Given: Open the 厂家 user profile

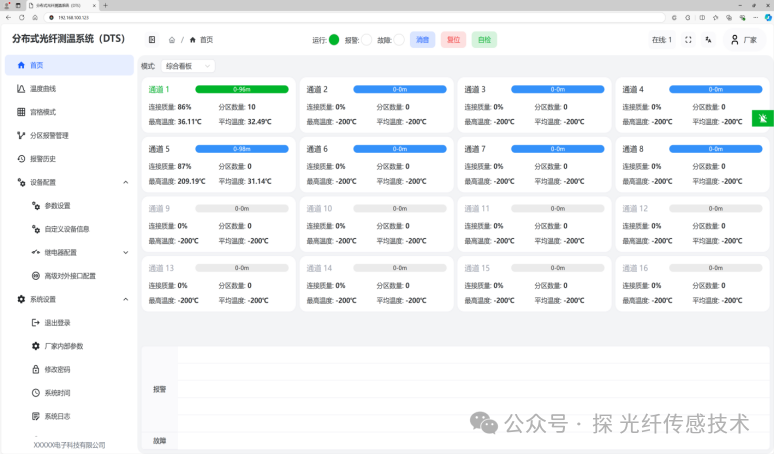Looking at the screenshot, I should [x=744, y=40].
